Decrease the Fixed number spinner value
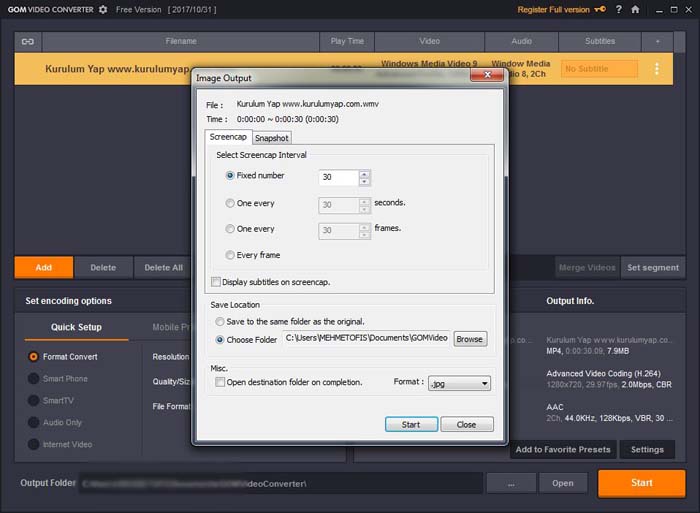700x513 pixels. point(364,181)
